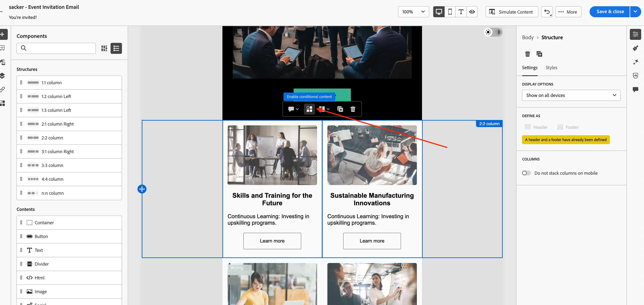Toggle light and dark mode switch
This screenshot has height=305, width=644.
pos(493,32)
